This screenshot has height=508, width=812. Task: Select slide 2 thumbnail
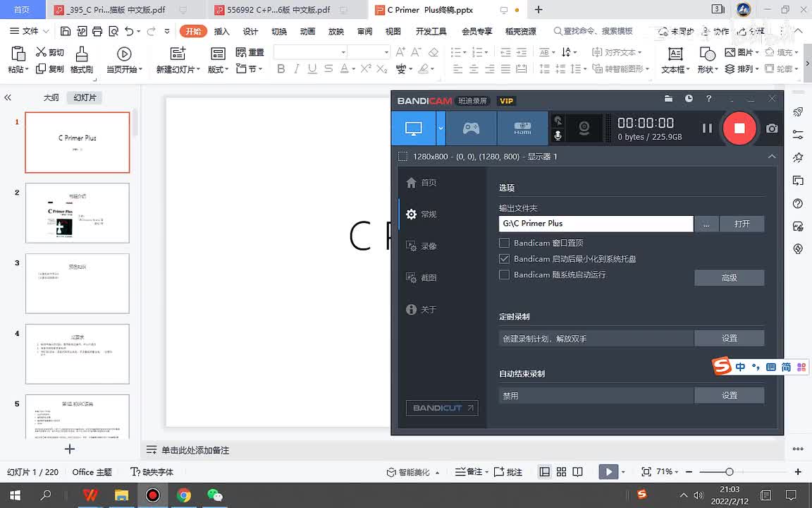[x=77, y=213]
